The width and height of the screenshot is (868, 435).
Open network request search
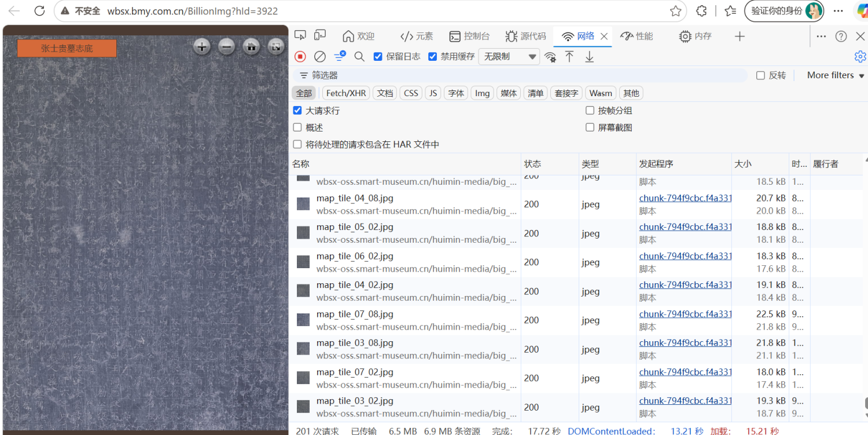tap(359, 57)
